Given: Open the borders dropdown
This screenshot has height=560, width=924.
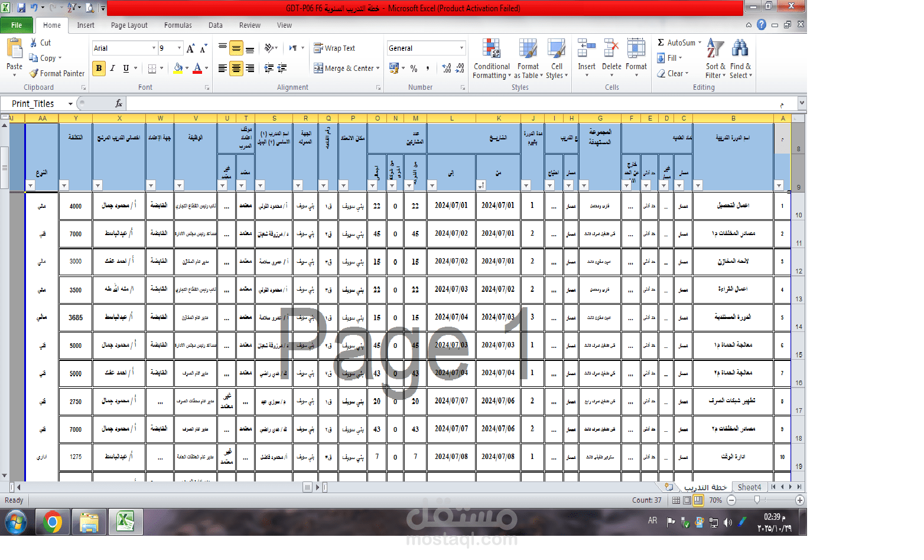Looking at the screenshot, I should coord(161,68).
